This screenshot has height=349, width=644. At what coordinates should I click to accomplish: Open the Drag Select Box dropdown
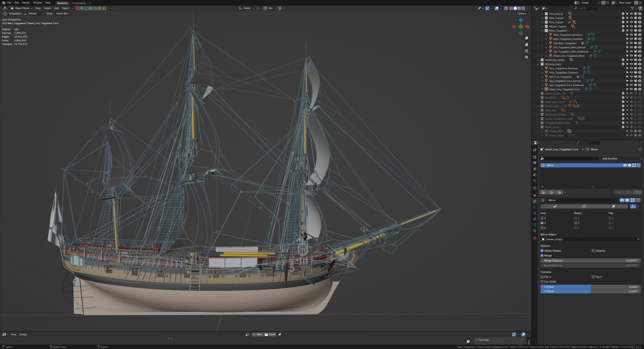tap(63, 13)
